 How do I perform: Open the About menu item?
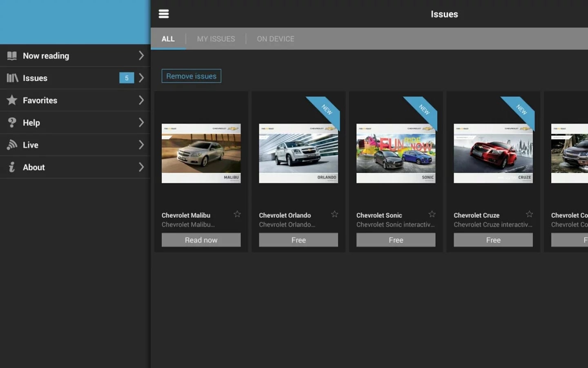[x=75, y=167]
